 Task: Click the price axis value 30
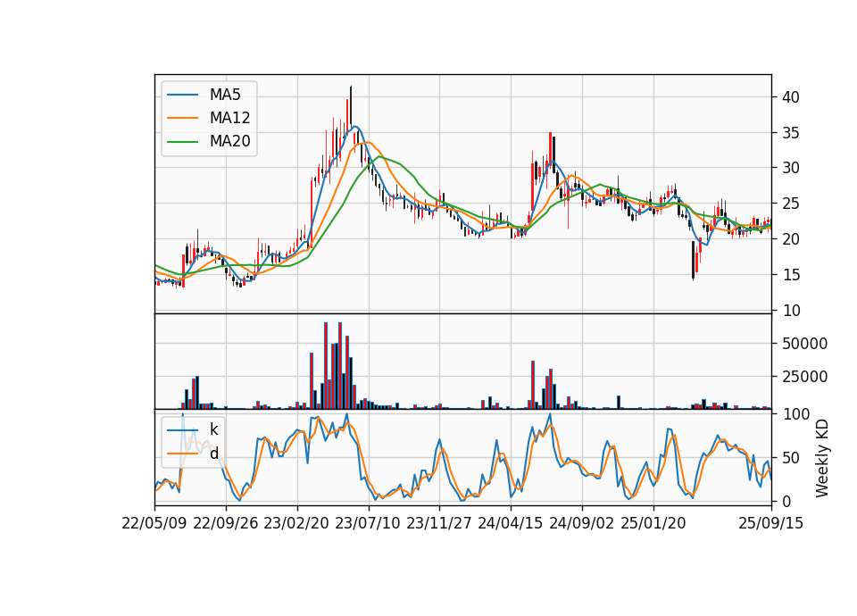(791, 168)
